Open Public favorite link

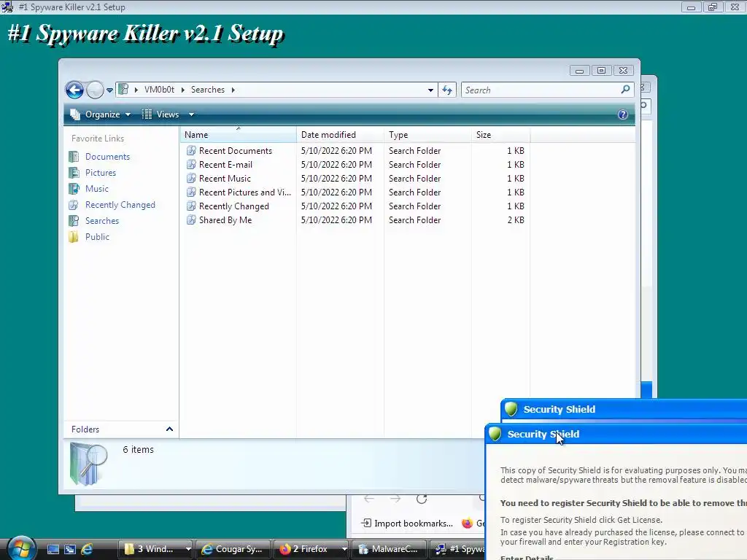(97, 237)
